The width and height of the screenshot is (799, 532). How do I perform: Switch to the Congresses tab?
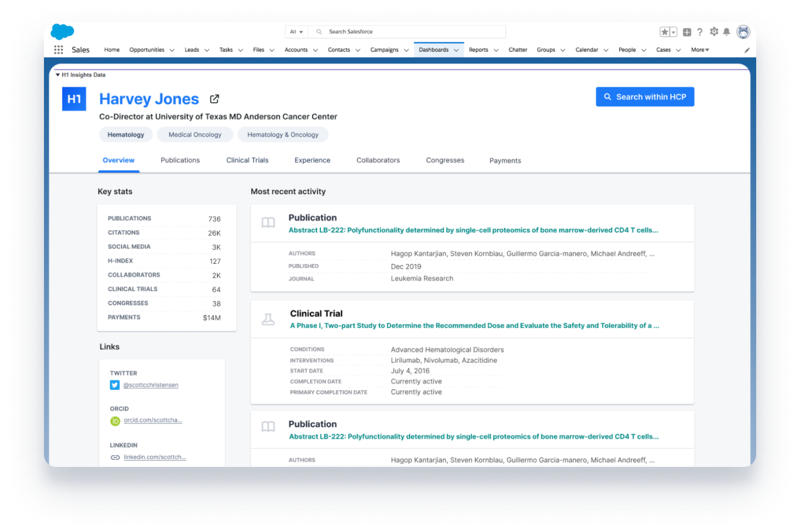tap(445, 160)
